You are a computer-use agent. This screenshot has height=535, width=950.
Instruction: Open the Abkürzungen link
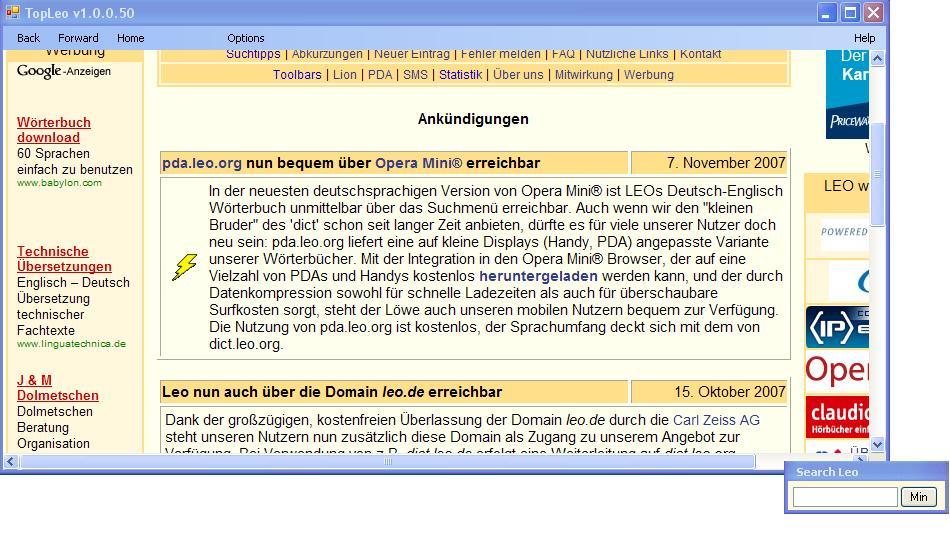tap(327, 54)
